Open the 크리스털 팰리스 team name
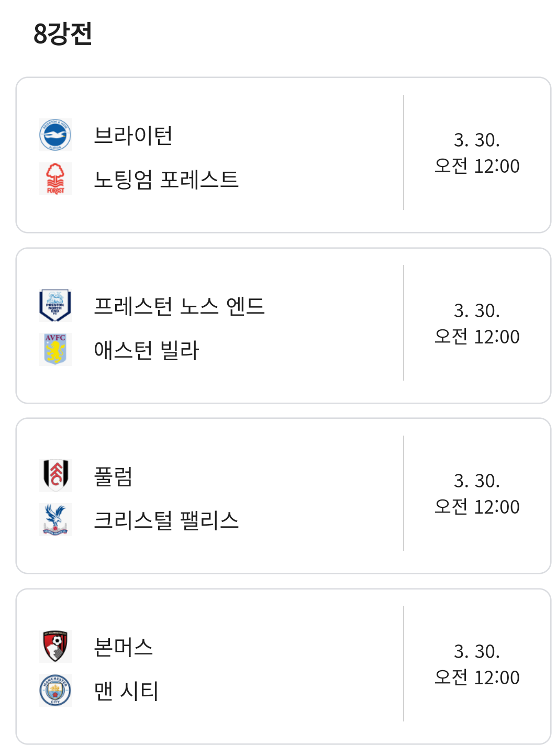Screen dimensions: 557x756 point(166,520)
